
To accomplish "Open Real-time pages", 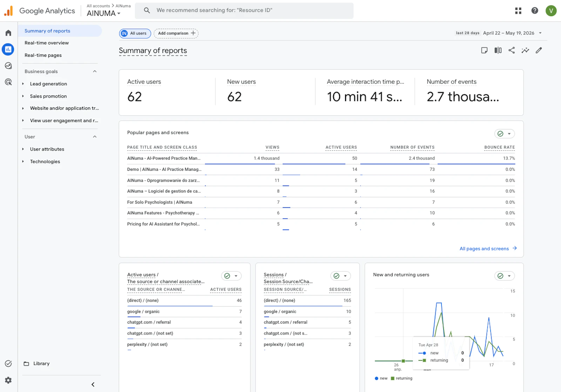I will tap(43, 55).
